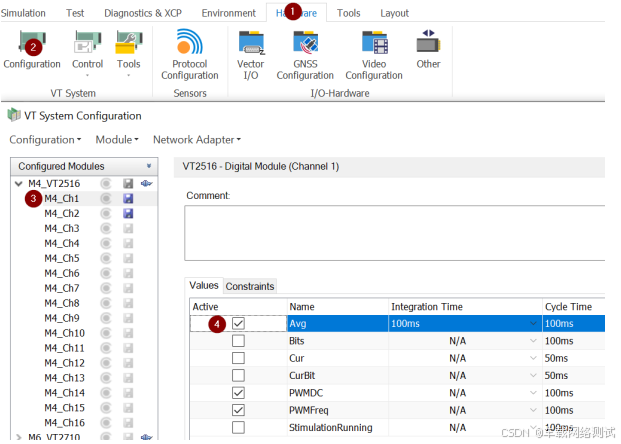Click the save icon for M4_VT2516
621x444 pixels.
tap(128, 183)
